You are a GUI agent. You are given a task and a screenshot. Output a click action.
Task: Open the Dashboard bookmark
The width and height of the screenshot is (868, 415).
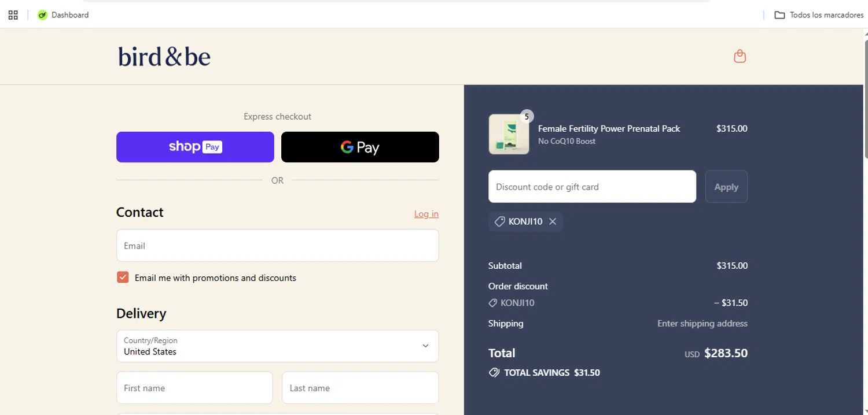click(x=63, y=15)
